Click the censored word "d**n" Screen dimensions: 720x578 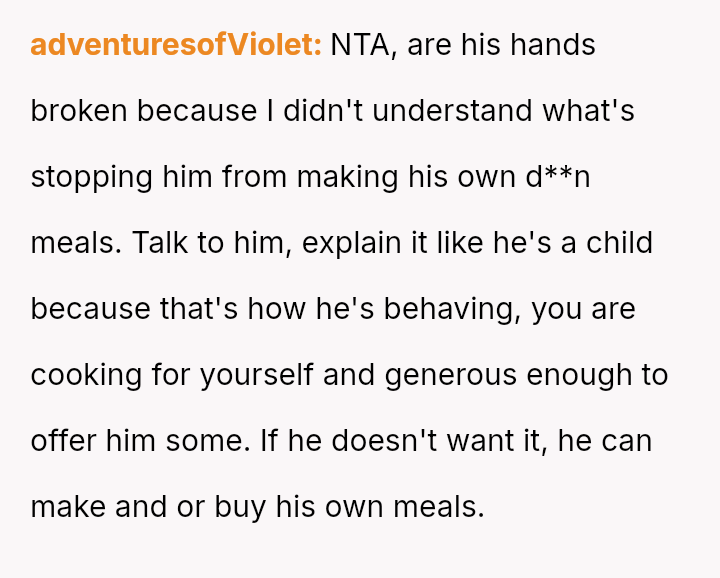(x=557, y=177)
